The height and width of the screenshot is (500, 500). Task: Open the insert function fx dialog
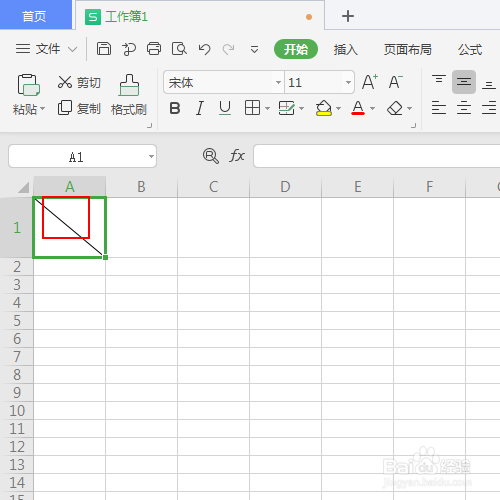click(237, 156)
